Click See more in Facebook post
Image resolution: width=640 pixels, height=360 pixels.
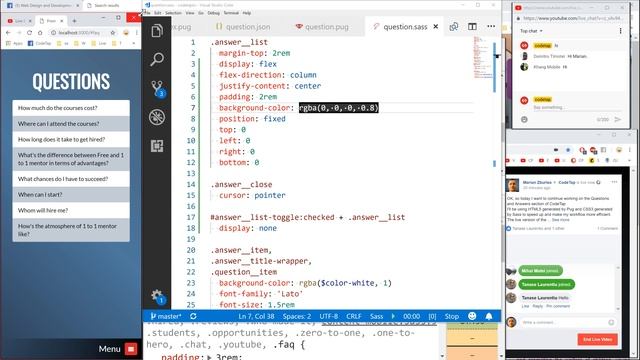(x=561, y=220)
